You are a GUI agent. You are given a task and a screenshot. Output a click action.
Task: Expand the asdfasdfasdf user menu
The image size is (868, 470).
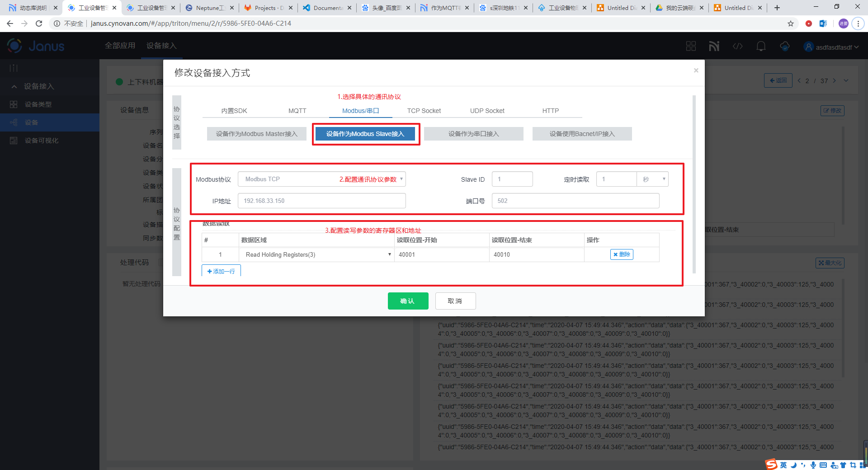click(837, 47)
